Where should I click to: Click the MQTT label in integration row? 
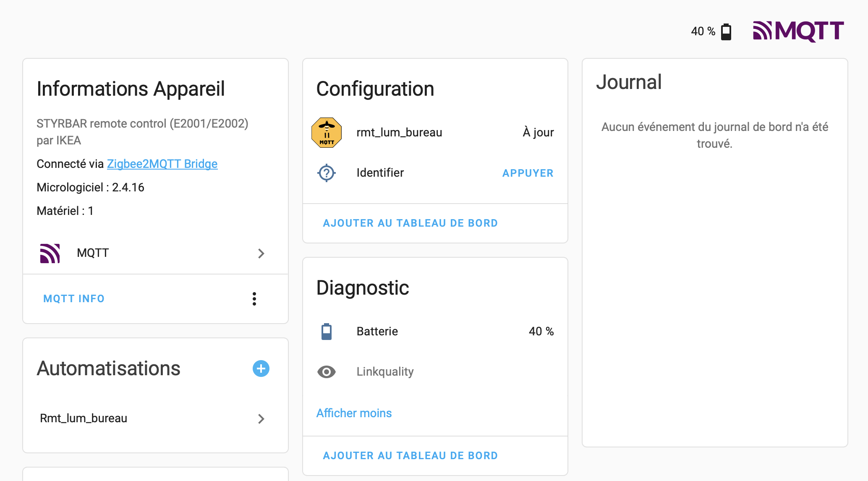(93, 253)
